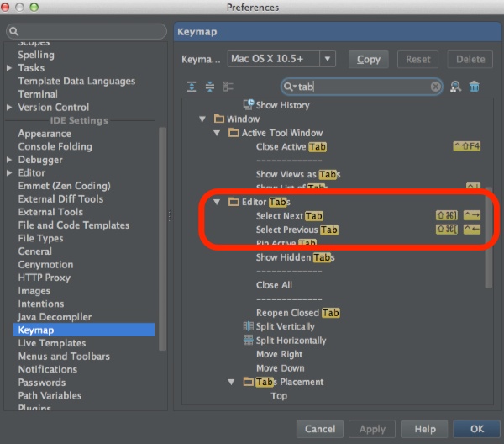Select the Select Next Tab action
The width and height of the screenshot is (504, 444).
[x=289, y=216]
